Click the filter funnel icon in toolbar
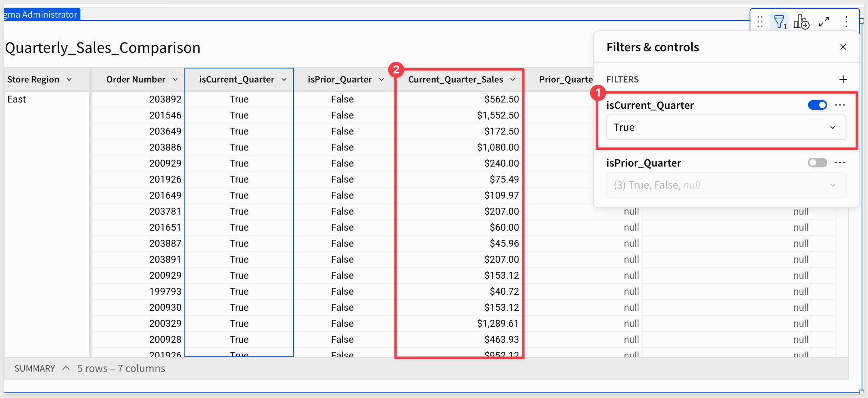868x398 pixels. 779,22
